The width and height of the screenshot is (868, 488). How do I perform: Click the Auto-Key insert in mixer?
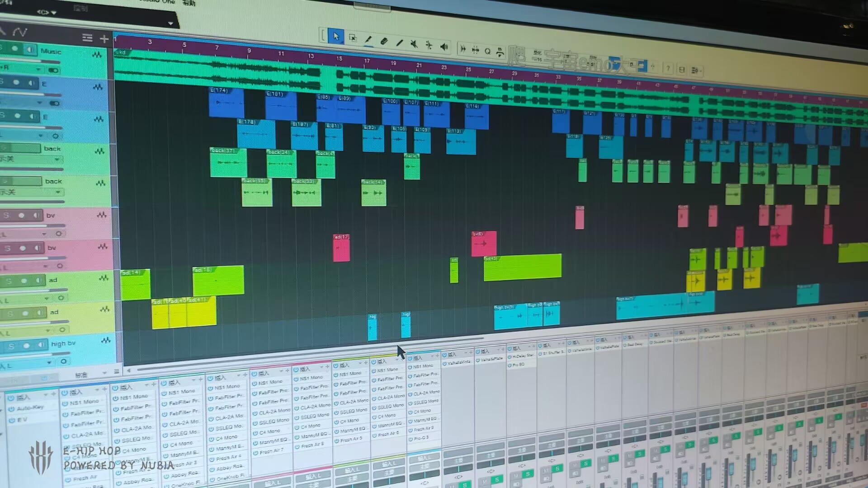[x=30, y=408]
